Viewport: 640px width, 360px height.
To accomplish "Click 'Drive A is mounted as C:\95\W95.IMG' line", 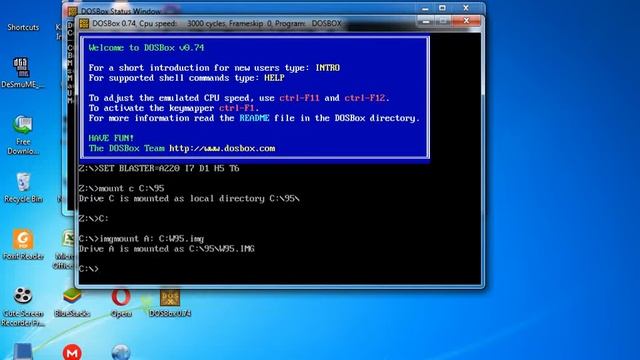I will pyautogui.click(x=167, y=249).
